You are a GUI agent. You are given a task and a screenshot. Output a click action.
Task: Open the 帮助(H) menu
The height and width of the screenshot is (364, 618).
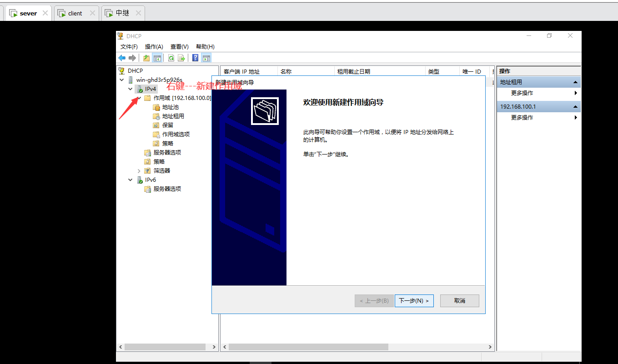[205, 47]
